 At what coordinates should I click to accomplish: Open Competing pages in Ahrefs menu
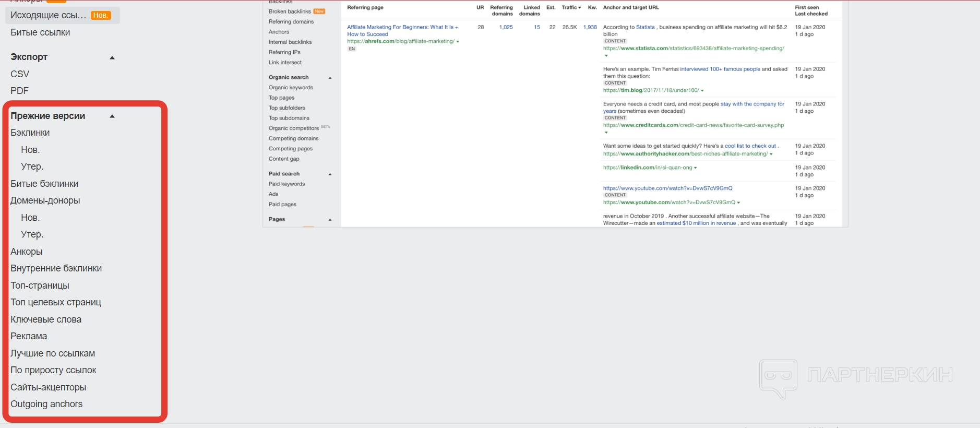pos(291,149)
